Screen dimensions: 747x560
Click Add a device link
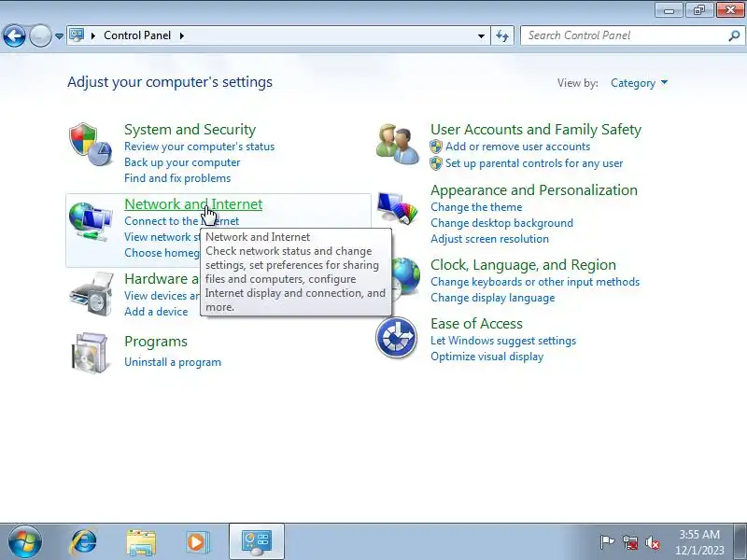pyautogui.click(x=156, y=312)
